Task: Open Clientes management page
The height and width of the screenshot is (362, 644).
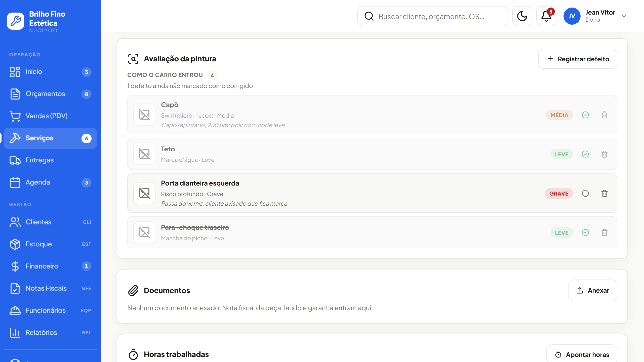Action: tap(50, 222)
